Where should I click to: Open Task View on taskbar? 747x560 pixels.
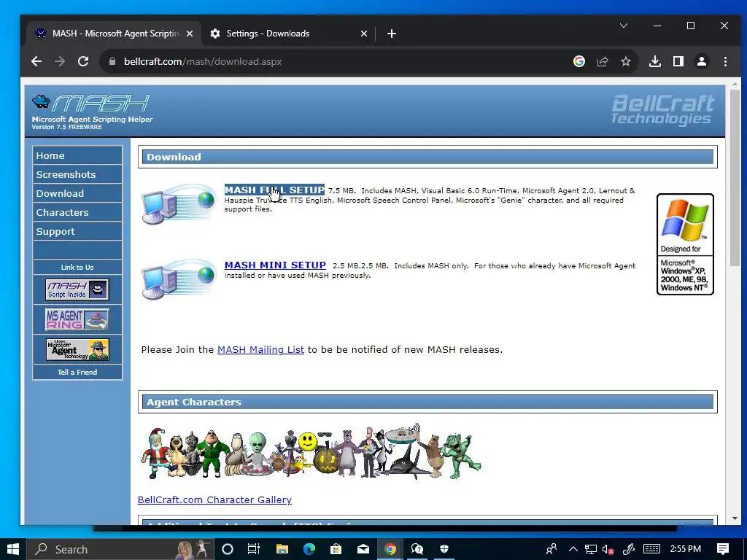point(254,549)
